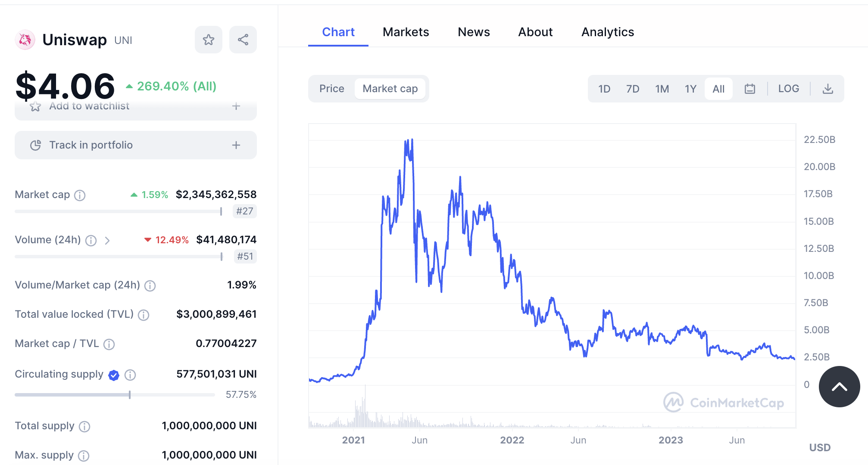Viewport: 868px width, 465px height.
Task: Expand Track in portfolio plus
Action: pos(236,145)
